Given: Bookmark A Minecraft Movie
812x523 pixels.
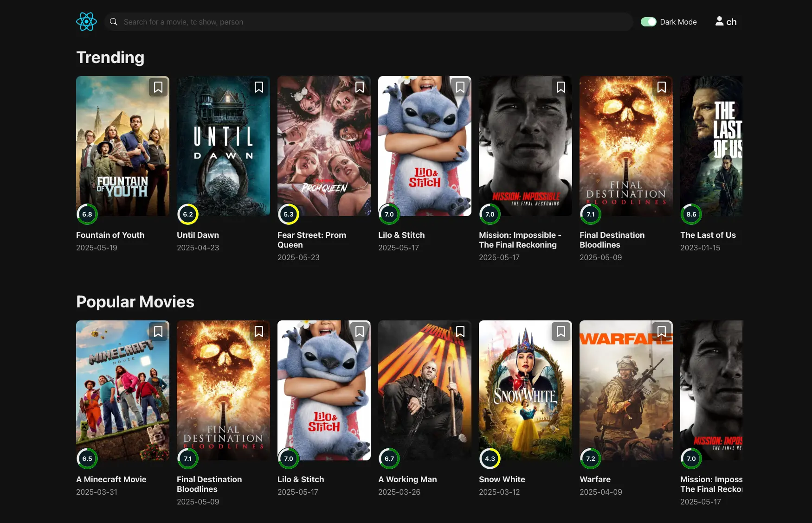Looking at the screenshot, I should [158, 332].
